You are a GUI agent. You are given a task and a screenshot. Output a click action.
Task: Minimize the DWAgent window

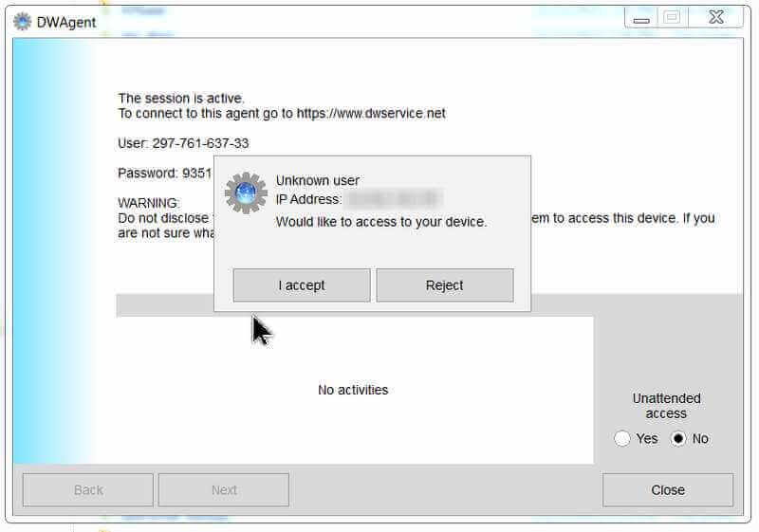641,19
